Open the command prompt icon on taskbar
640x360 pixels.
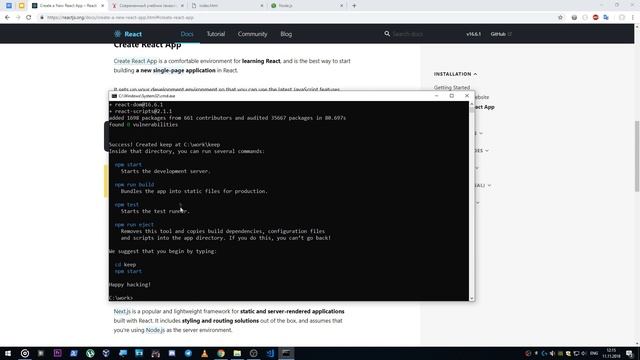tap(286, 353)
